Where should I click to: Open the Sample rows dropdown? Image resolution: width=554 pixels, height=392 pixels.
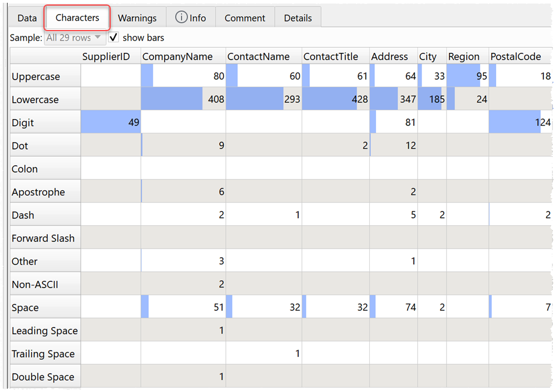point(75,37)
